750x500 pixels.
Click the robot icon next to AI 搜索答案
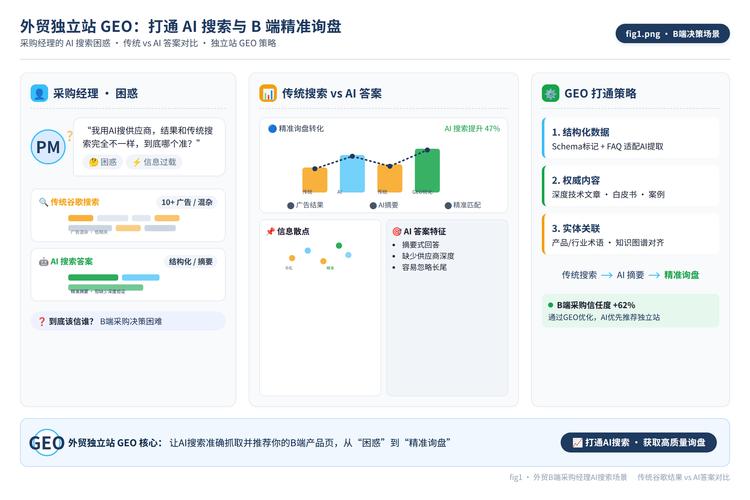coord(44,261)
